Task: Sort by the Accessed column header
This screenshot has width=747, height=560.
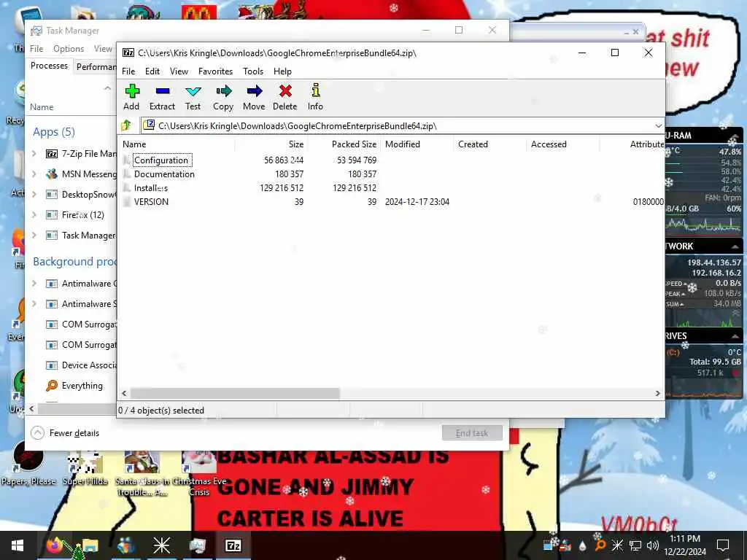Action: tap(563, 144)
